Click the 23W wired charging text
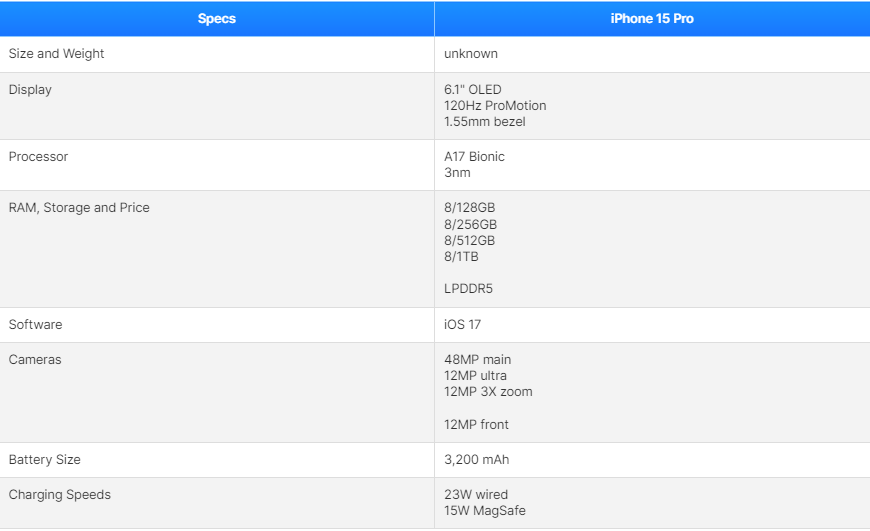This screenshot has height=531, width=870. point(476,494)
